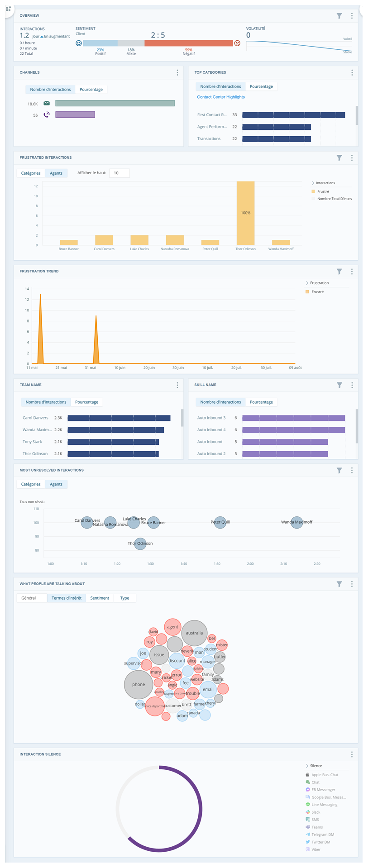Edit the Afficher le haut field
The image size is (368, 868).
pos(119,173)
